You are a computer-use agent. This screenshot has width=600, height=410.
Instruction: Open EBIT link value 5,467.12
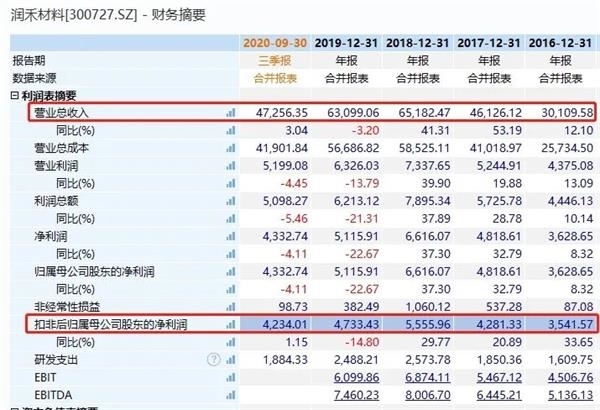click(x=499, y=377)
